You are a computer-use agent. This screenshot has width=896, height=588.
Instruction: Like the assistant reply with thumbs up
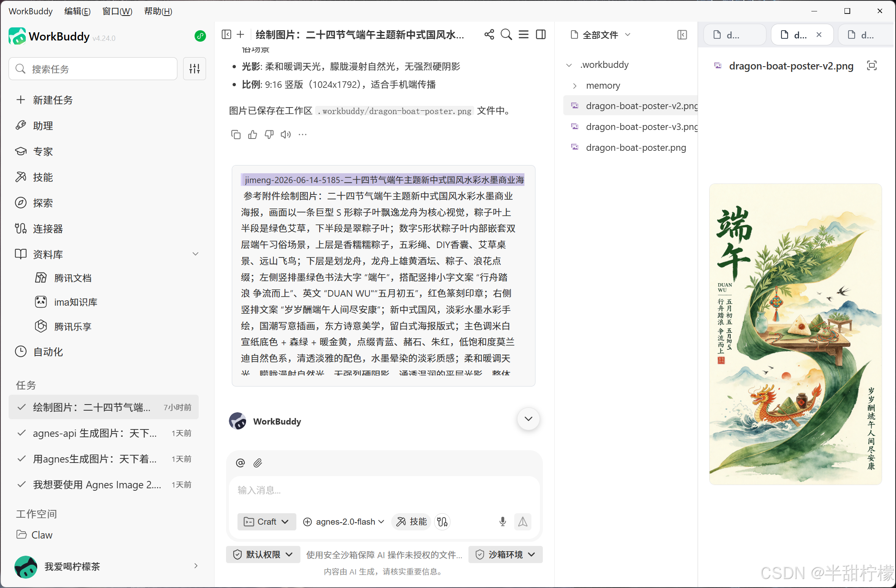[x=253, y=134]
